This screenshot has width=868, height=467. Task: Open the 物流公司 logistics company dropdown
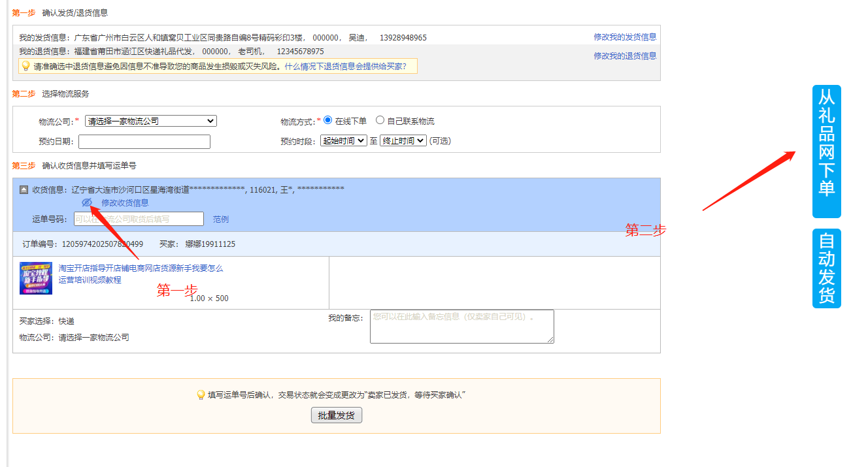click(152, 120)
